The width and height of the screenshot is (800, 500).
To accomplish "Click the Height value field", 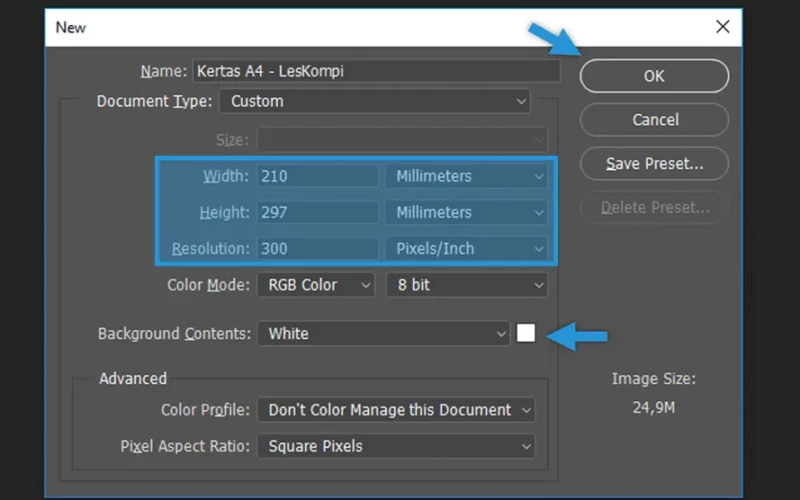I will (318, 212).
